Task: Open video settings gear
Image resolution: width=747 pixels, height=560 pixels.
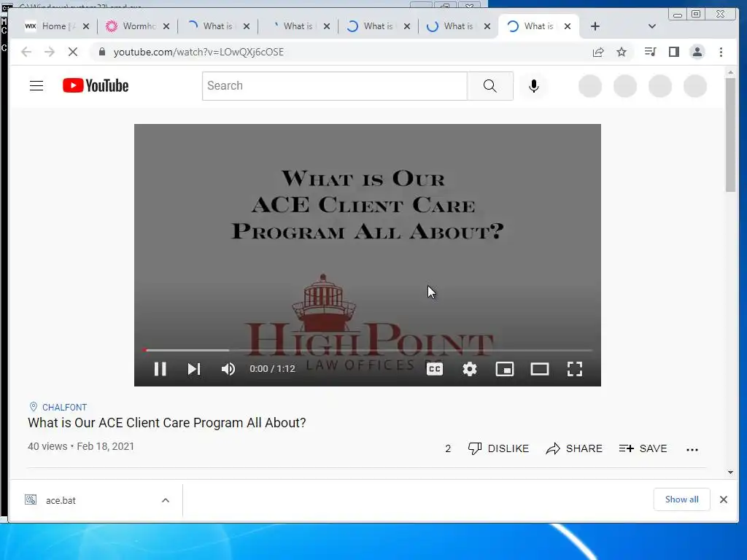Action: pos(470,368)
